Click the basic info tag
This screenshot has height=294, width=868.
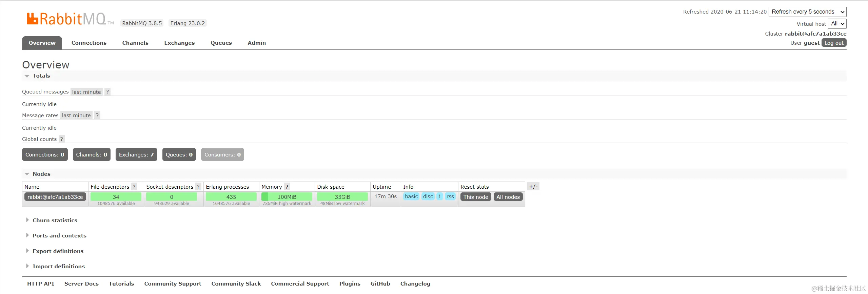[411, 196]
